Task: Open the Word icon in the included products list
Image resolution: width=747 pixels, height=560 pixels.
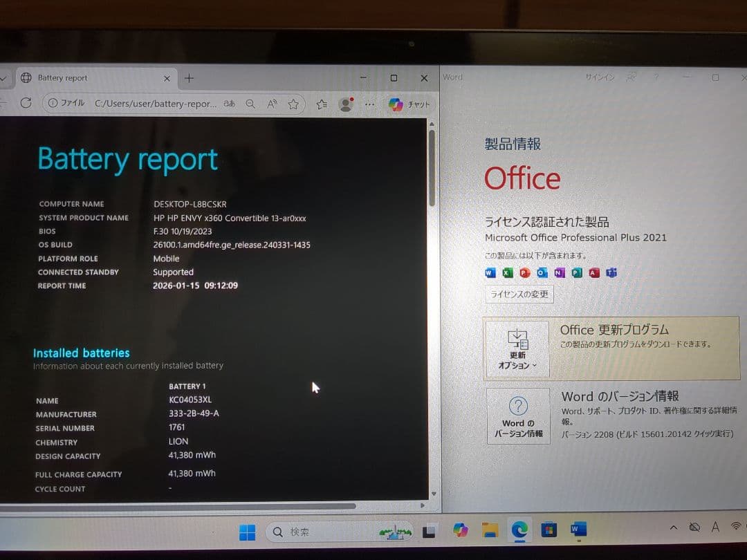Action: pos(490,272)
